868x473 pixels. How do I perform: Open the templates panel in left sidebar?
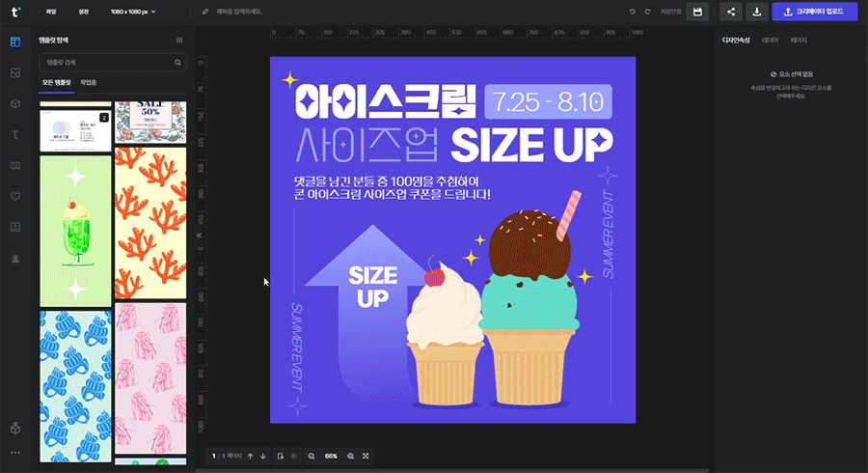(x=14, y=42)
